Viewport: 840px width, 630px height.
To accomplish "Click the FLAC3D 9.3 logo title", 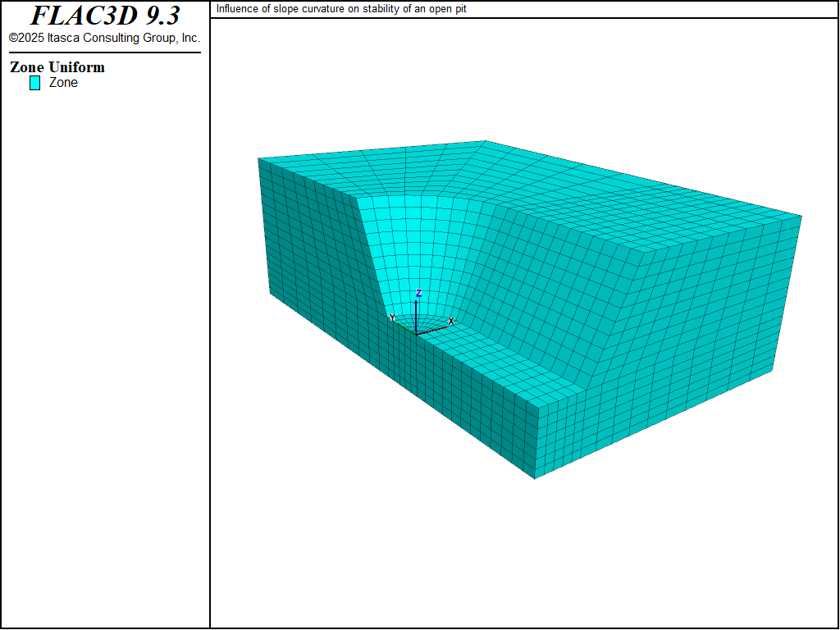I will tap(104, 16).
